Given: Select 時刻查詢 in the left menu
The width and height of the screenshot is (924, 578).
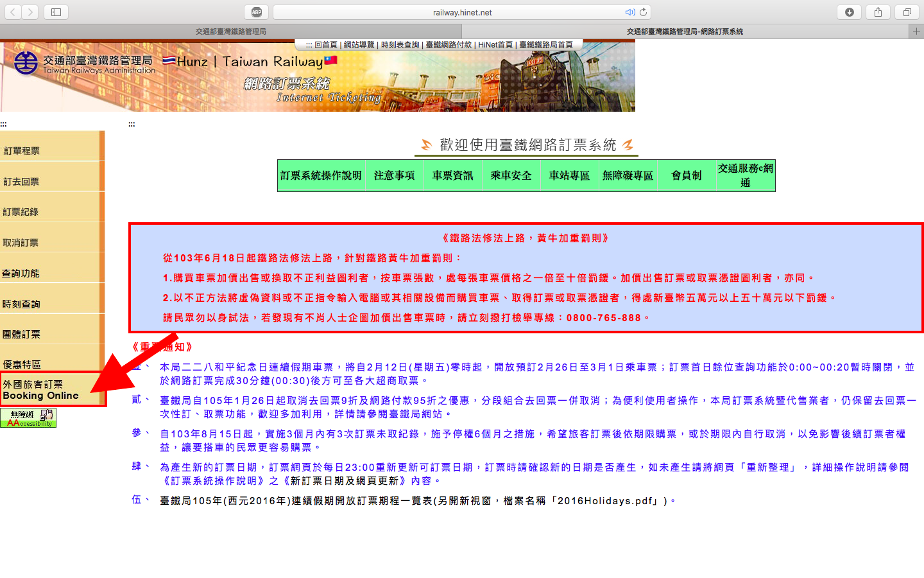Looking at the screenshot, I should click(x=51, y=299).
